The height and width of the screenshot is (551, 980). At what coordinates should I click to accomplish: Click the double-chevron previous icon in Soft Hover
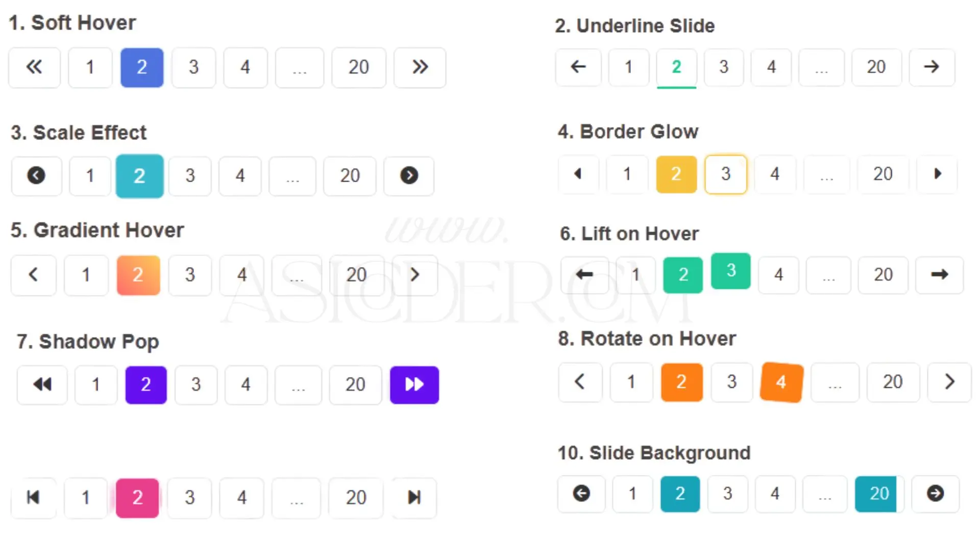(x=34, y=67)
